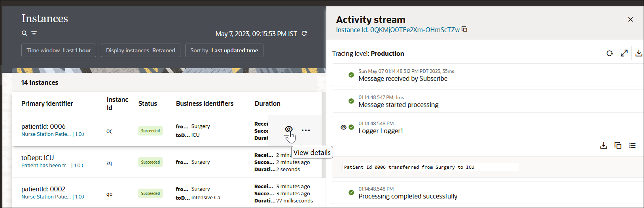The width and height of the screenshot is (644, 208).
Task: Toggle eye icon on Logger1 entry
Action: tap(343, 127)
